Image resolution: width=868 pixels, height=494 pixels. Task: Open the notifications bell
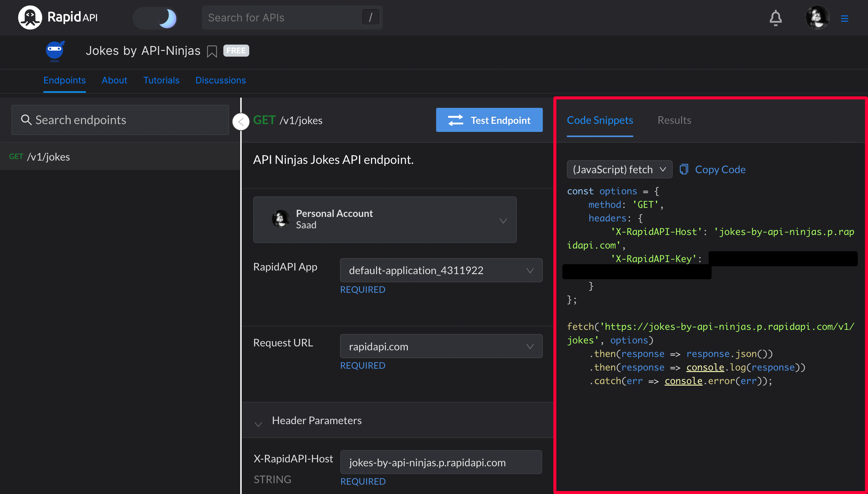(775, 18)
